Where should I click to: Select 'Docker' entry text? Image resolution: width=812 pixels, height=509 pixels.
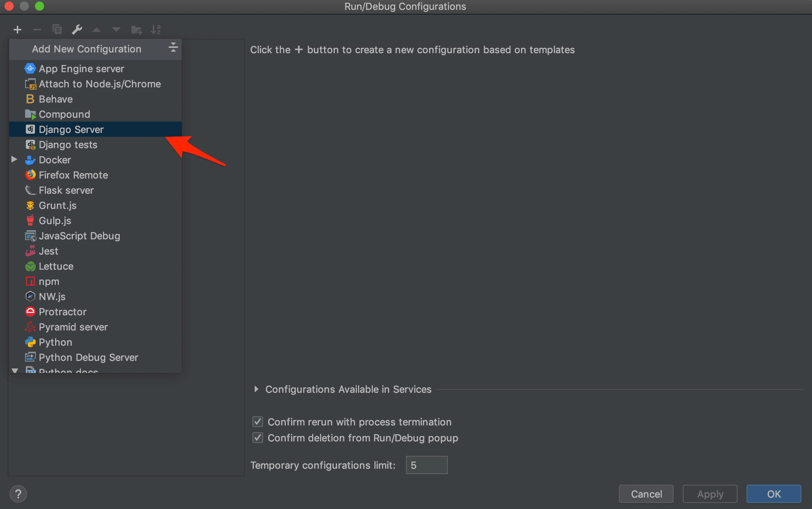coord(55,160)
